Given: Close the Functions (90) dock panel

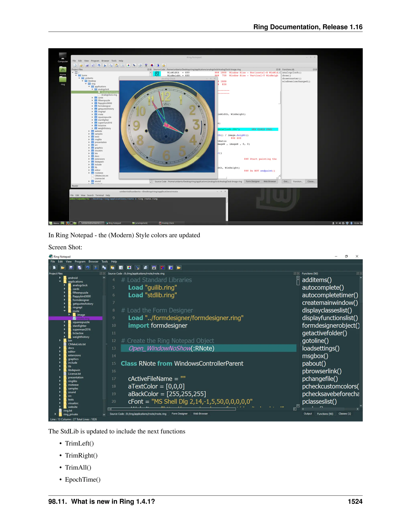Looking at the screenshot, I should pos(361,274).
